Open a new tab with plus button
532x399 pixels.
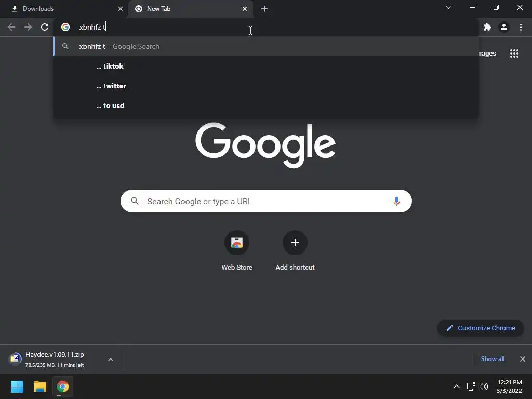264,9
